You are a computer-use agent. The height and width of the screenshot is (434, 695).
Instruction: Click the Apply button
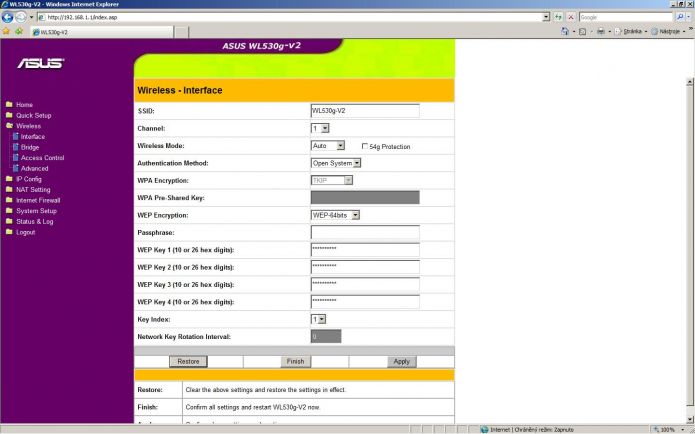[402, 361]
